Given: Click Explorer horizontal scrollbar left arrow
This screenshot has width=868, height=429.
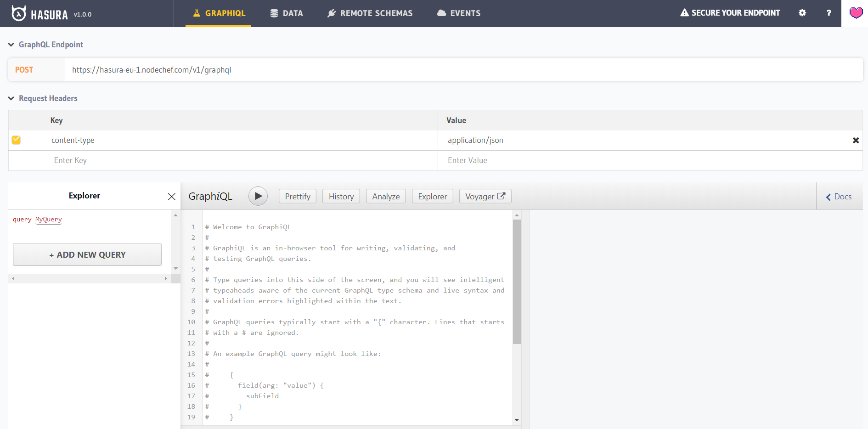Looking at the screenshot, I should point(13,279).
